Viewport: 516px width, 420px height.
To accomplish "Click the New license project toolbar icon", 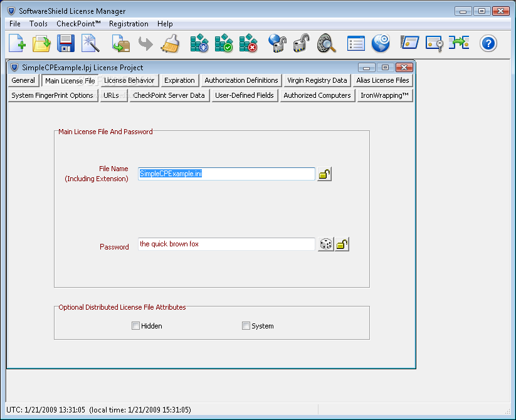I will pyautogui.click(x=17, y=43).
